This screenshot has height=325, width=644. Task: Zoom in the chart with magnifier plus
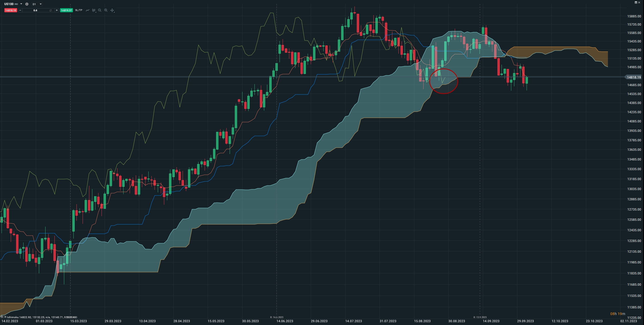pos(106,10)
